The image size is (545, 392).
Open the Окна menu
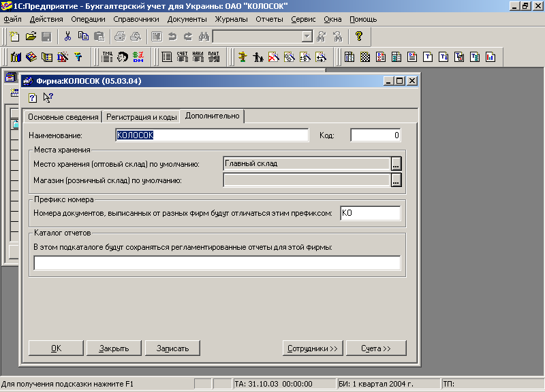pos(332,20)
